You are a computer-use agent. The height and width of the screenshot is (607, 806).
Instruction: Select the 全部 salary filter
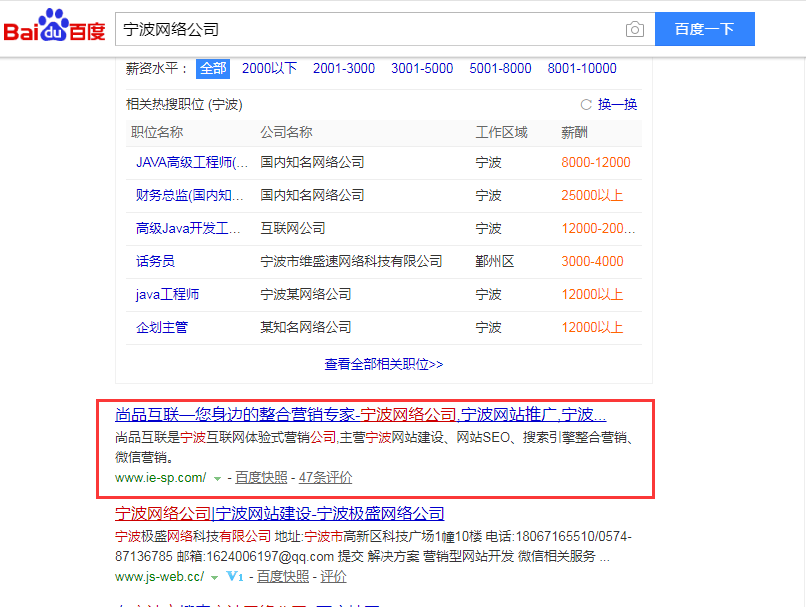click(x=213, y=68)
